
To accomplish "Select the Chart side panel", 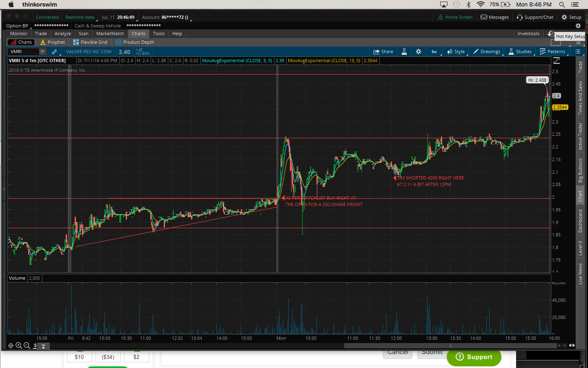I will 580,196.
